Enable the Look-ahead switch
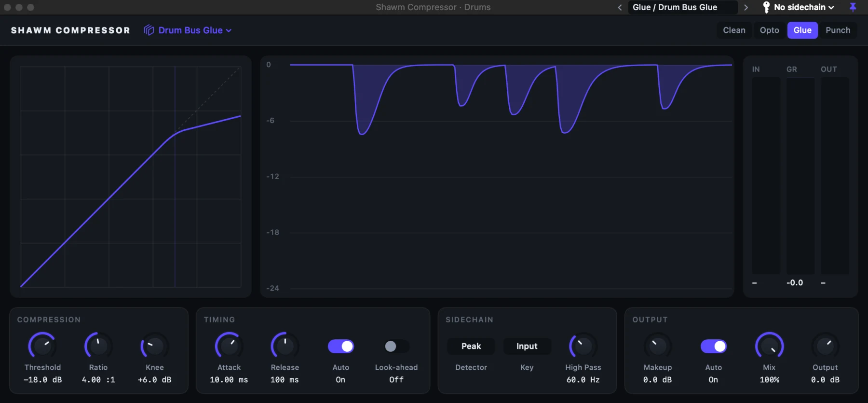Viewport: 868px width, 403px height. 396,346
